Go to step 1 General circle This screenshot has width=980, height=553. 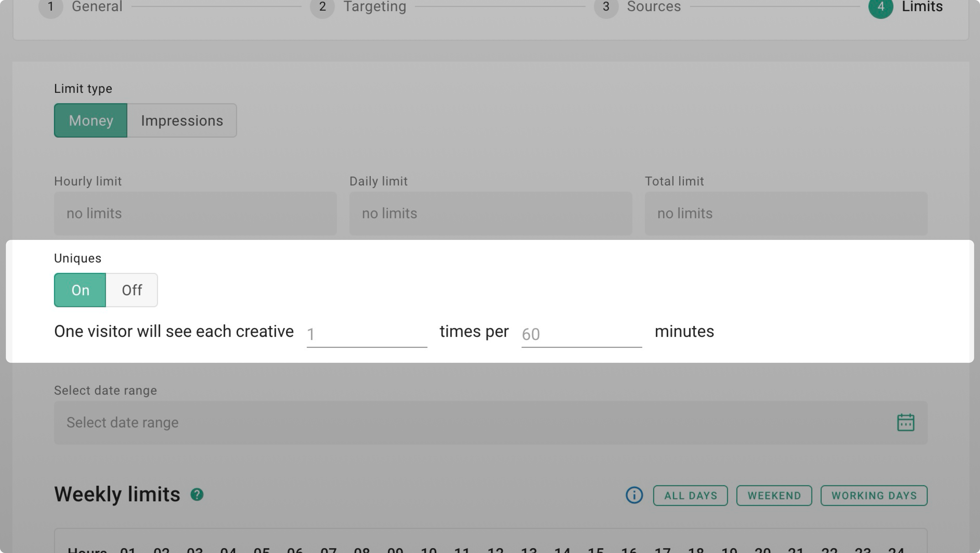pyautogui.click(x=51, y=7)
